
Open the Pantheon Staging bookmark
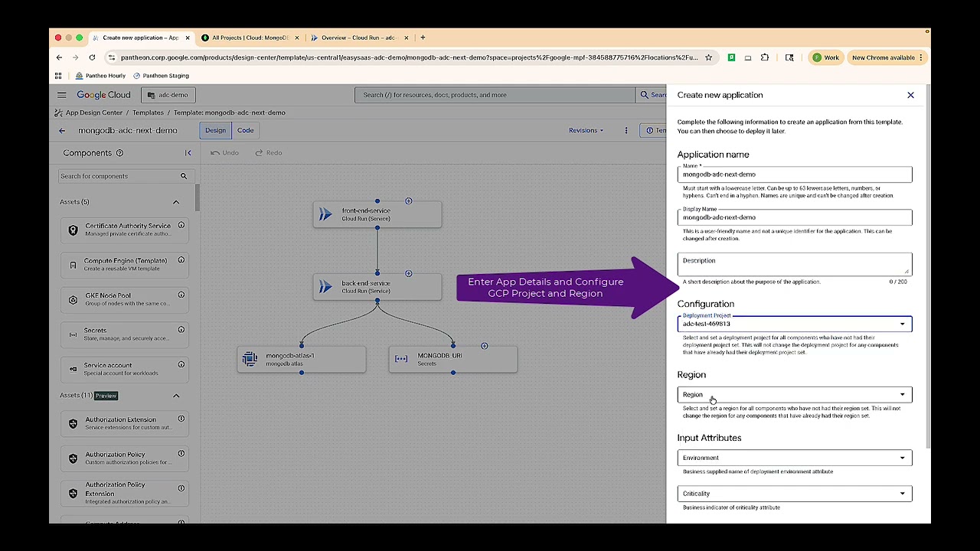(161, 76)
